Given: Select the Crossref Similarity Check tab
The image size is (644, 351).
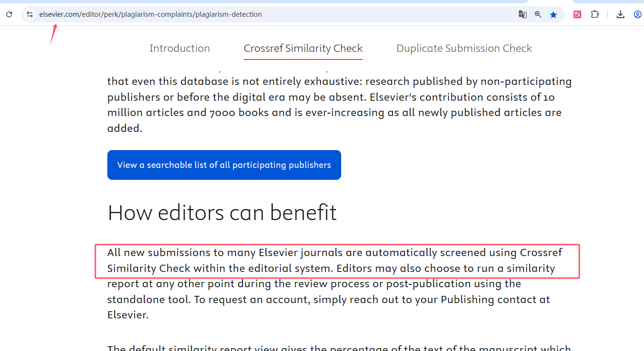Looking at the screenshot, I should [303, 48].
